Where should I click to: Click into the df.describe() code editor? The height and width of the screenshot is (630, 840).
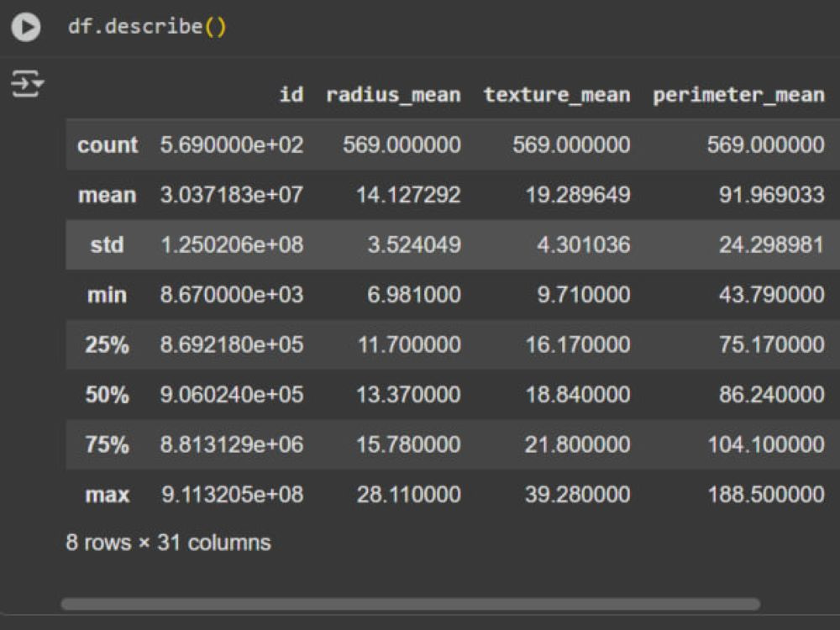[147, 26]
